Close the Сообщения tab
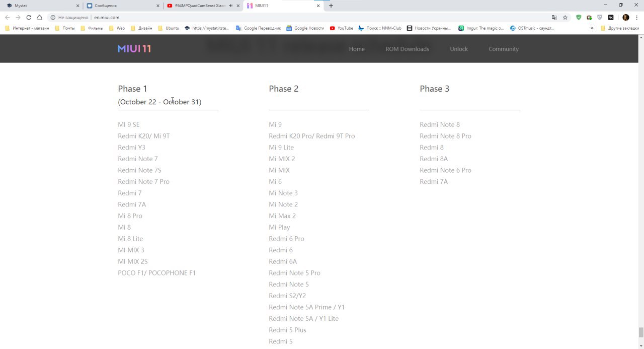Image resolution: width=644 pixels, height=349 pixels. click(x=158, y=6)
